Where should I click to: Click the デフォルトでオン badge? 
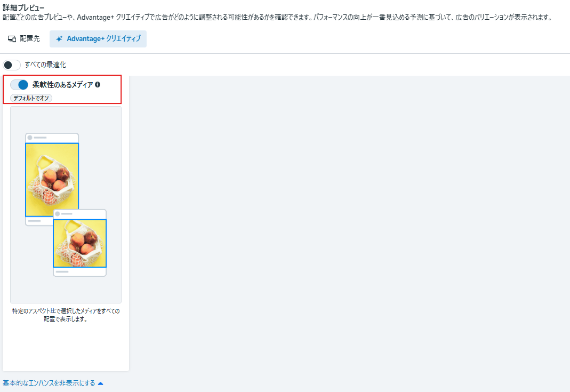31,98
